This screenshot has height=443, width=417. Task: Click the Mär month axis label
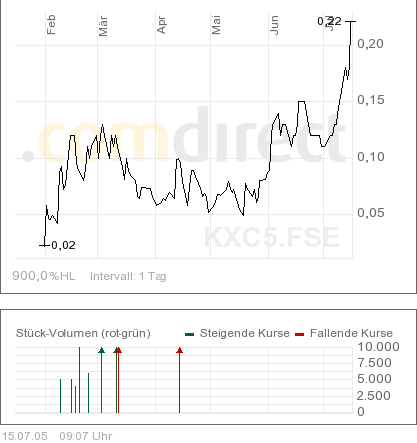(x=103, y=26)
